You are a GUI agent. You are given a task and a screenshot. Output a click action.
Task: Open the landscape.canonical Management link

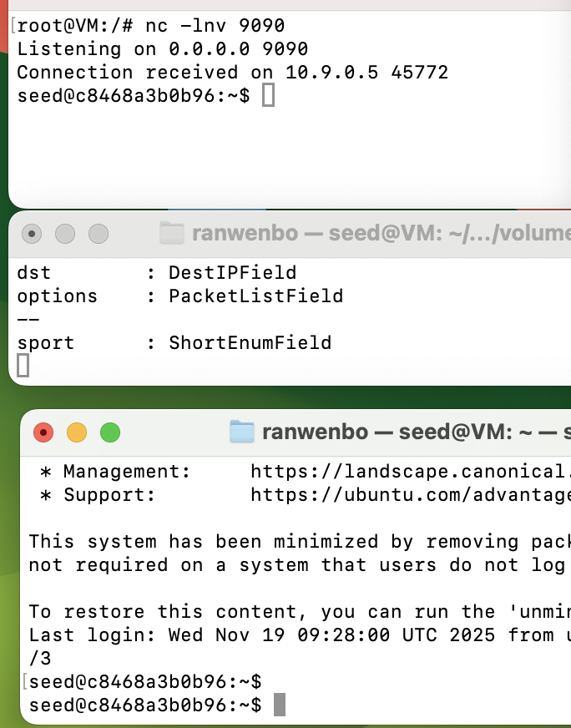pos(409,471)
